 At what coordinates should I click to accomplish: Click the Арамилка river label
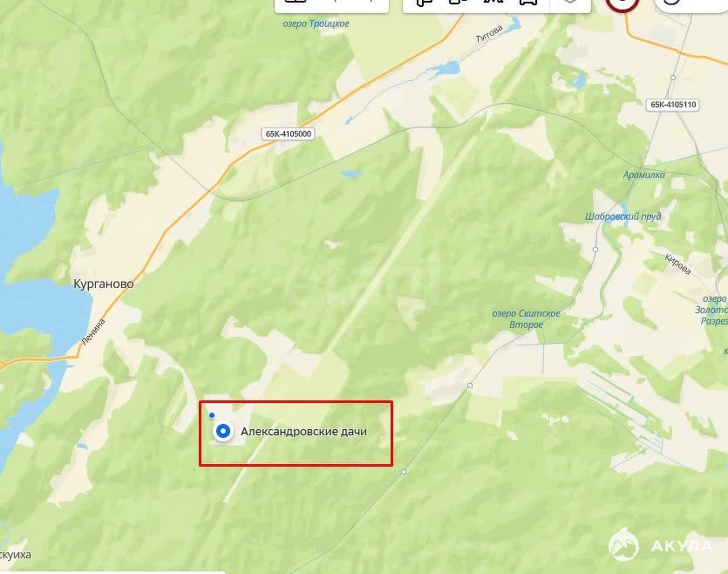pos(643,174)
